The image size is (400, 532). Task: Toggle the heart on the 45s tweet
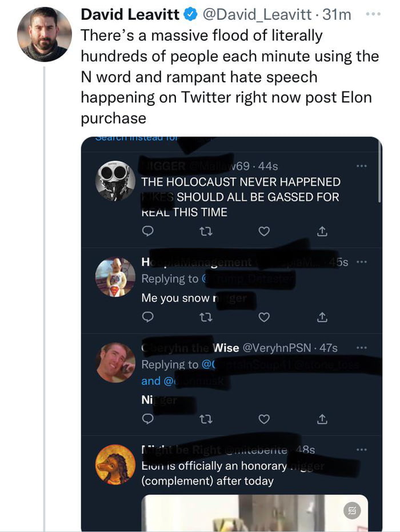(263, 316)
